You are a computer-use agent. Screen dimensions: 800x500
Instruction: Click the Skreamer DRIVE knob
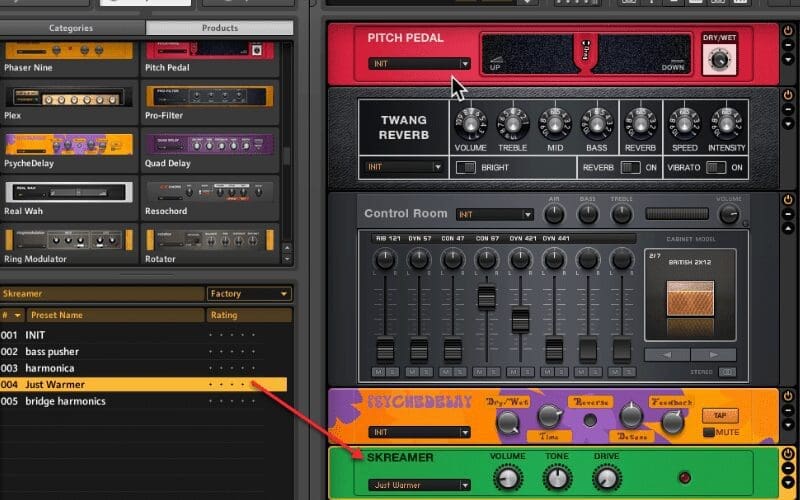click(606, 478)
